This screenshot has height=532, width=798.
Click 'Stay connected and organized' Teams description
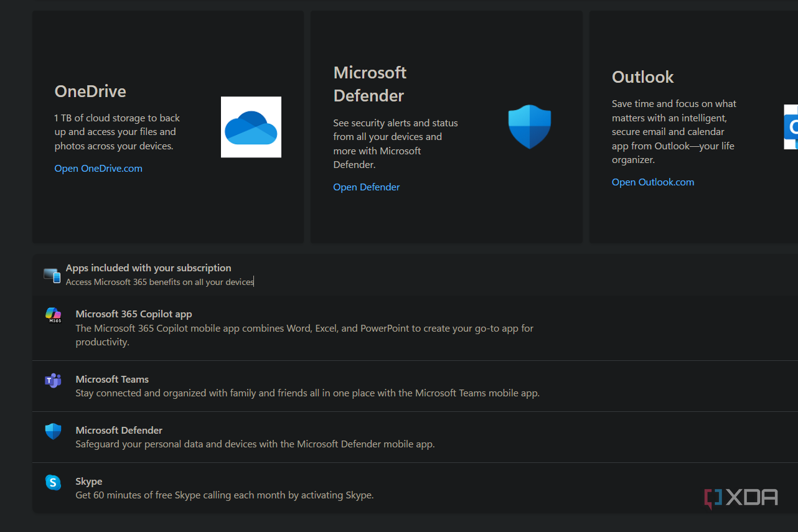(x=307, y=393)
